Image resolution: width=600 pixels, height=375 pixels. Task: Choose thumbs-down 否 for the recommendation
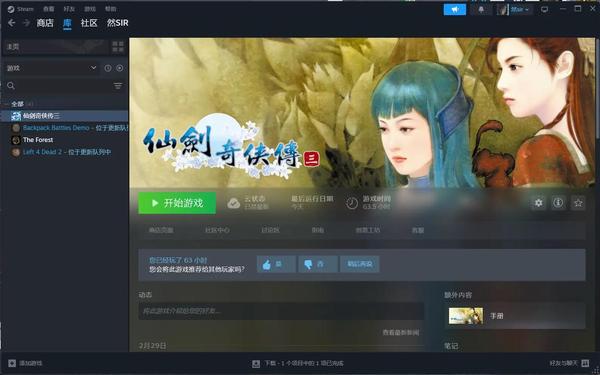(x=318, y=264)
